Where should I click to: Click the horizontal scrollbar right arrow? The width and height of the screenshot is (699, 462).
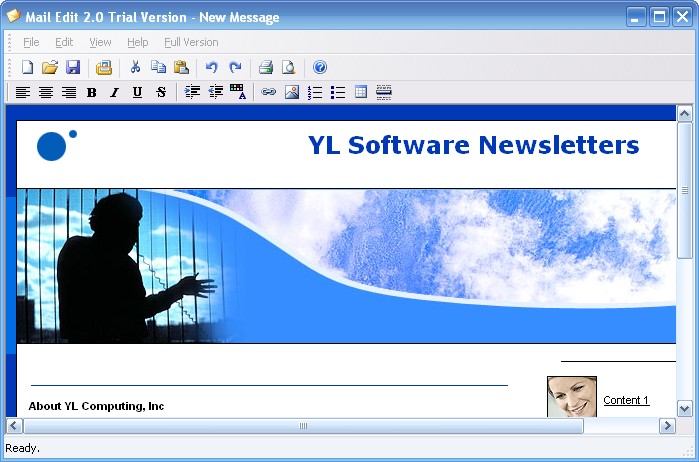[667, 426]
